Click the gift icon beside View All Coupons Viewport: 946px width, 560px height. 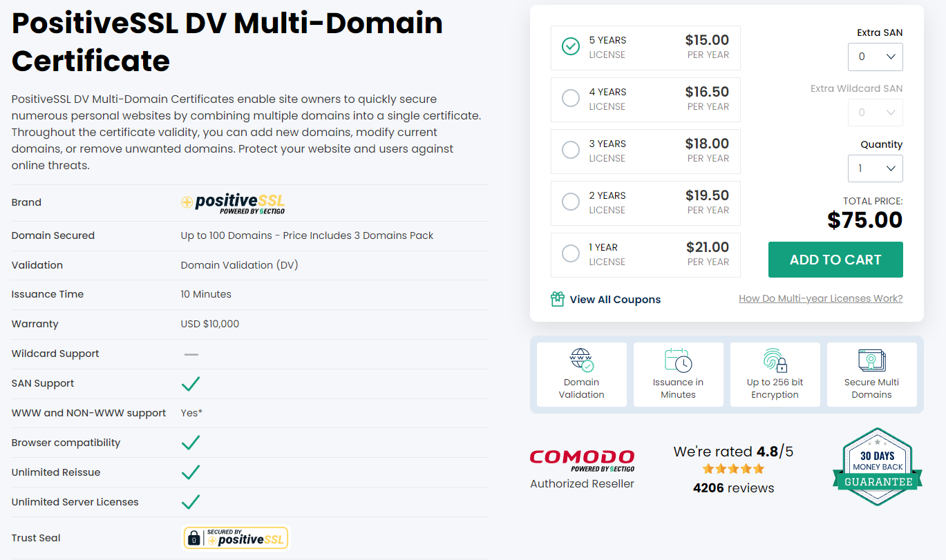pos(558,299)
